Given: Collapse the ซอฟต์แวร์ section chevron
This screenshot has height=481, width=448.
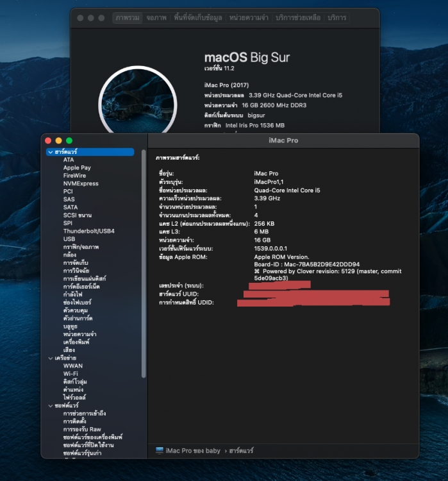Looking at the screenshot, I should tap(51, 406).
